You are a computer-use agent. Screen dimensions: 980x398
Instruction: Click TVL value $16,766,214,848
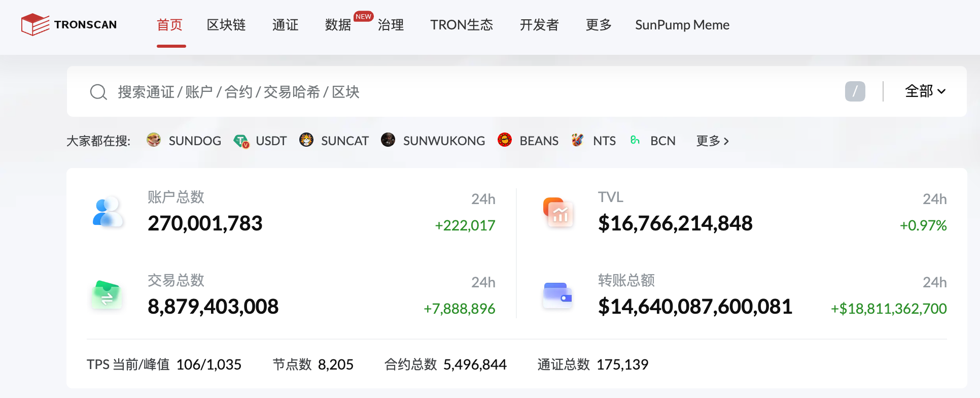pyautogui.click(x=675, y=223)
